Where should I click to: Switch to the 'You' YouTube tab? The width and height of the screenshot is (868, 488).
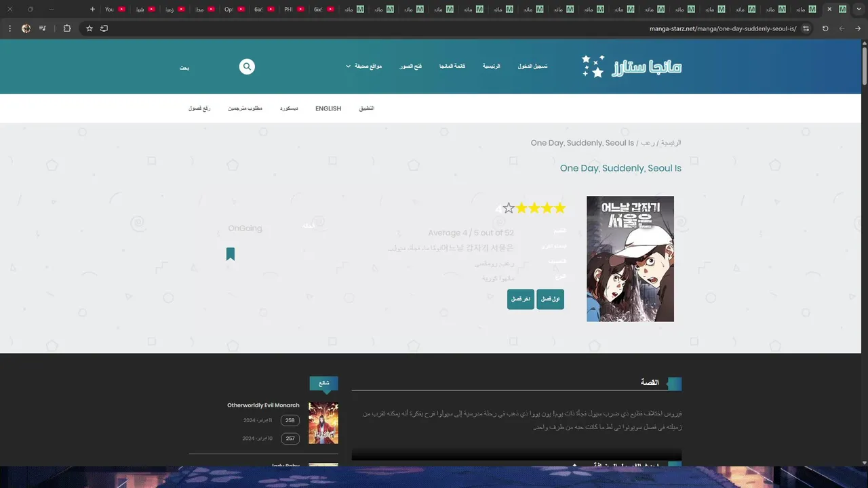click(x=115, y=9)
